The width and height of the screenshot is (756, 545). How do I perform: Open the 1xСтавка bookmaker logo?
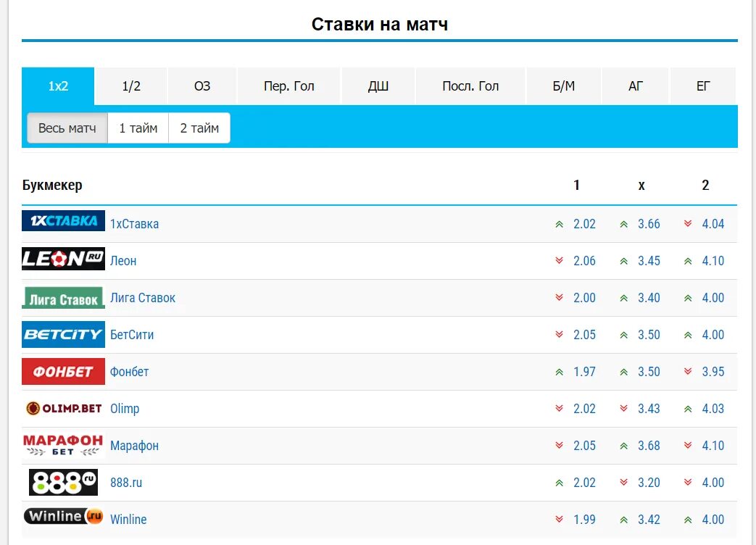click(63, 221)
